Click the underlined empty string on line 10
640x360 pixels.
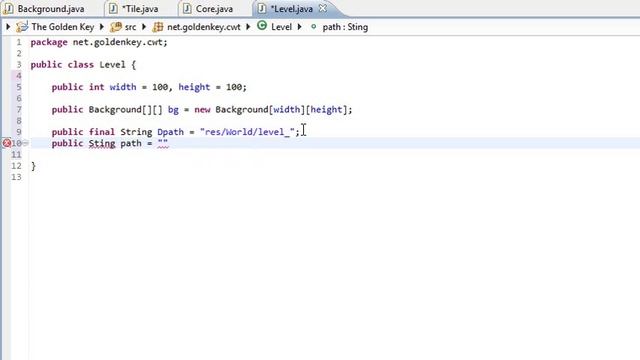[162, 143]
